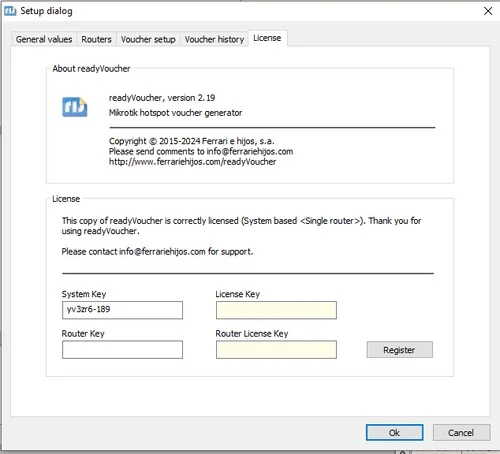Click into the License Key field
The height and width of the screenshot is (454, 500).
[x=276, y=310]
